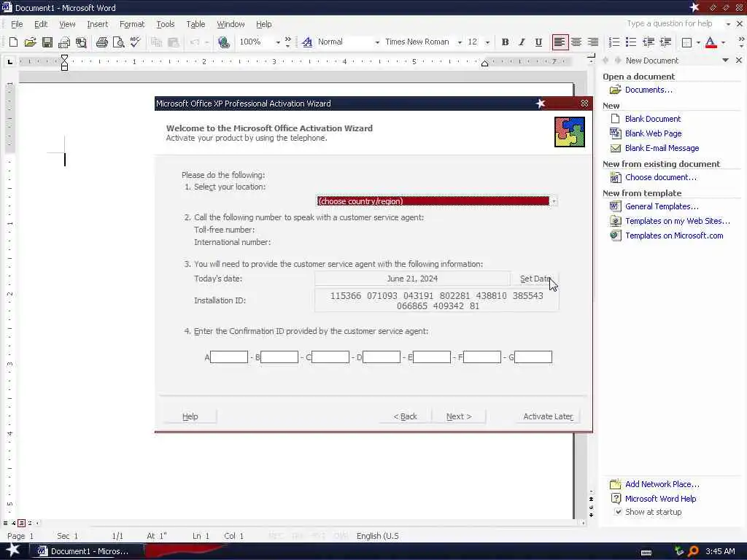The height and width of the screenshot is (560, 747).
Task: Open the Times New Roman font dropdown
Action: pyautogui.click(x=460, y=42)
